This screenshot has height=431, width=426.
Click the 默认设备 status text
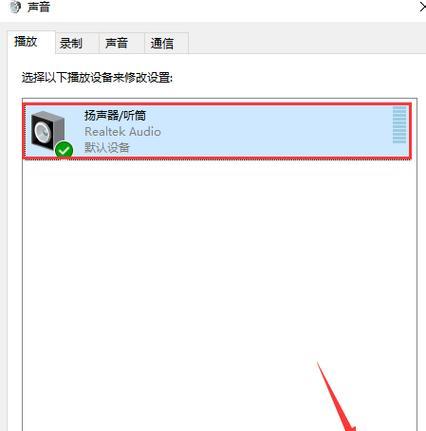107,147
